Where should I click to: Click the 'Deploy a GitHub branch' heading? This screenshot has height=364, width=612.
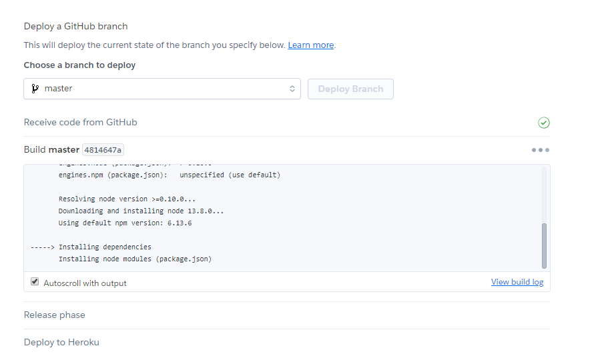[x=75, y=26]
